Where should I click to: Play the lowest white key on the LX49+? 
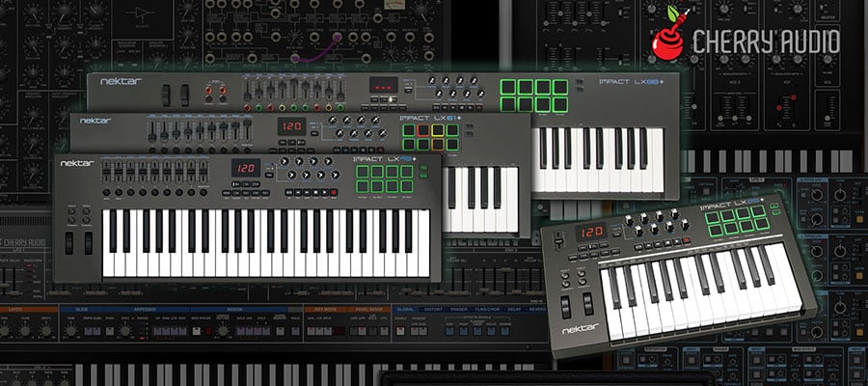(x=107, y=244)
